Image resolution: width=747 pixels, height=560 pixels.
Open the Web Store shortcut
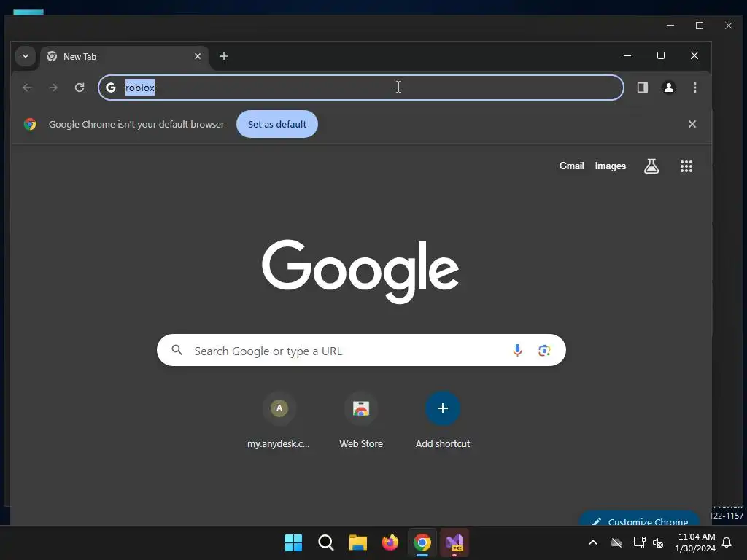361,421
